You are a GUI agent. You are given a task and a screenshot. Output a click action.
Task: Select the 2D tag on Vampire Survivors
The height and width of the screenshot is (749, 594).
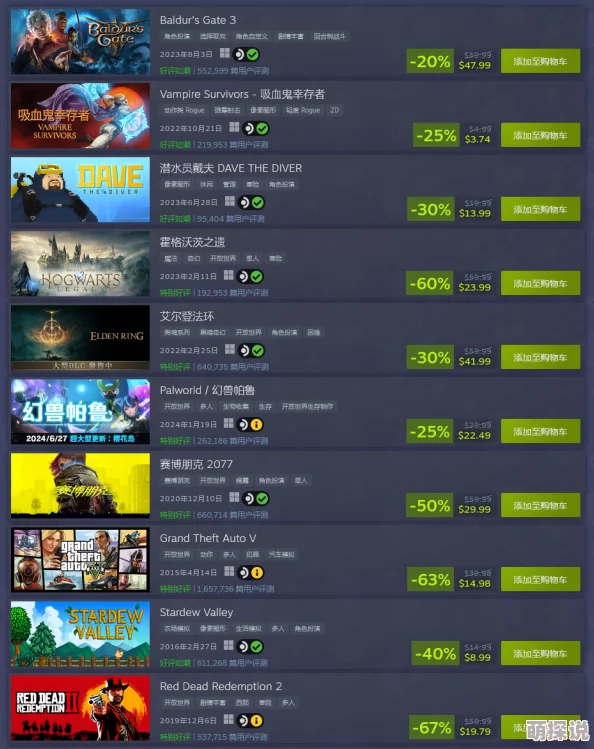[335, 110]
